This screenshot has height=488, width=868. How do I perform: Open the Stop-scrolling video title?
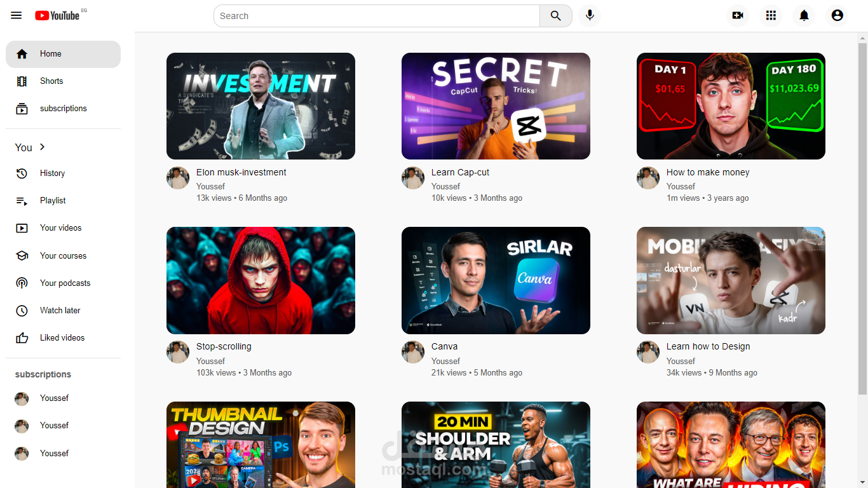pos(224,346)
